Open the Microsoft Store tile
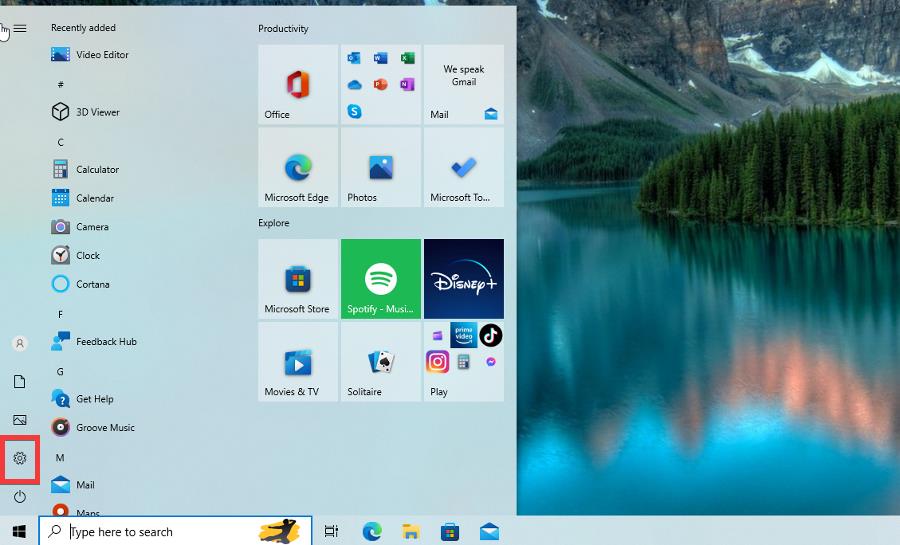The image size is (900, 545). click(298, 279)
